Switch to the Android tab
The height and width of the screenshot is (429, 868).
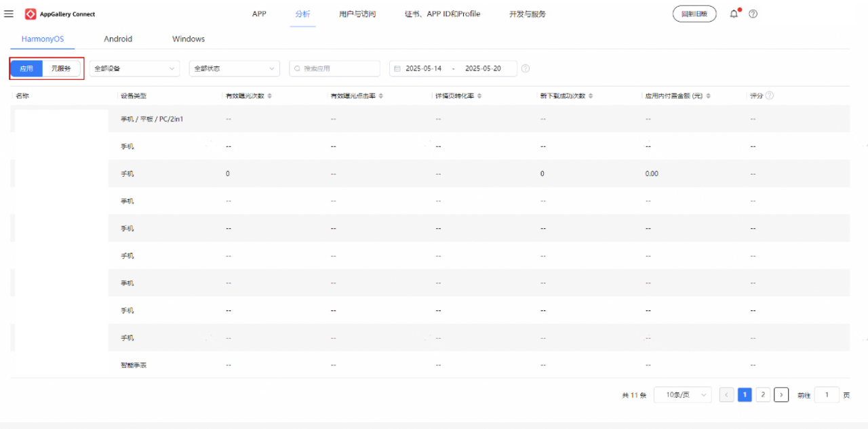[118, 39]
